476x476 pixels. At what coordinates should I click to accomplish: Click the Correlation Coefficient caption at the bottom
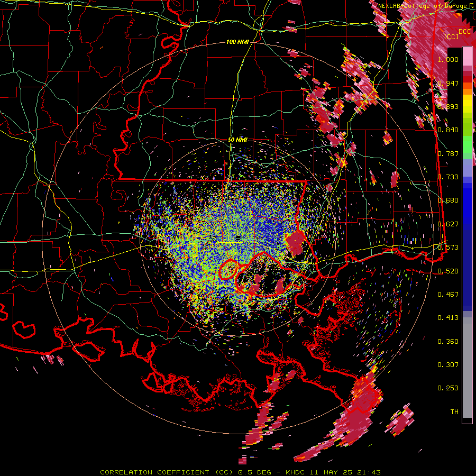tap(240, 472)
